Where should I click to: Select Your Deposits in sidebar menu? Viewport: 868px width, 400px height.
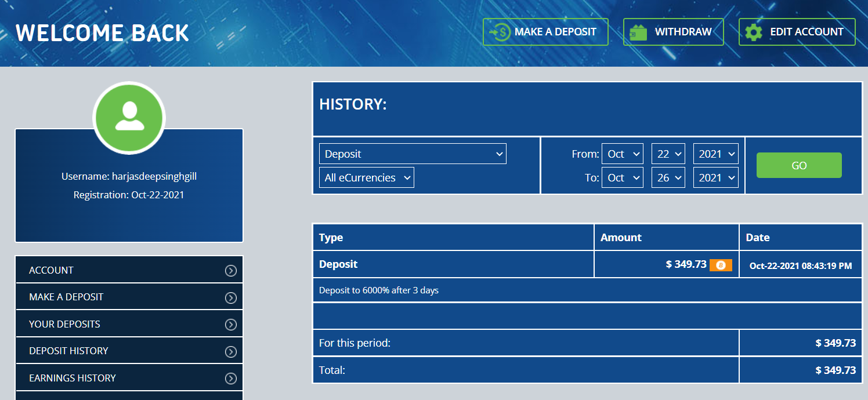[64, 324]
